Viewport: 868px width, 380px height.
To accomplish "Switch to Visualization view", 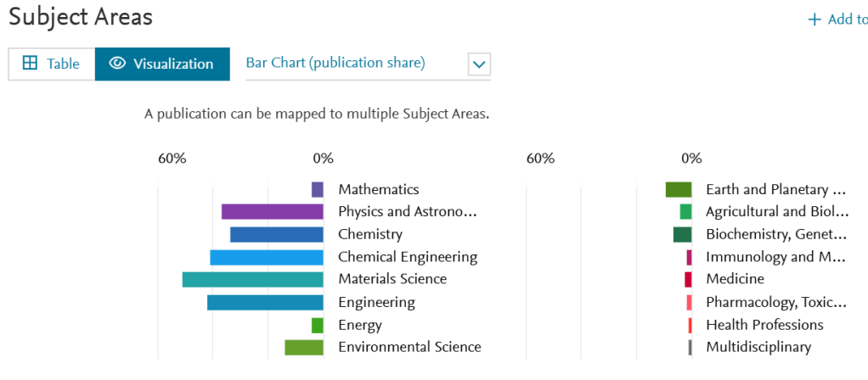I will (162, 64).
